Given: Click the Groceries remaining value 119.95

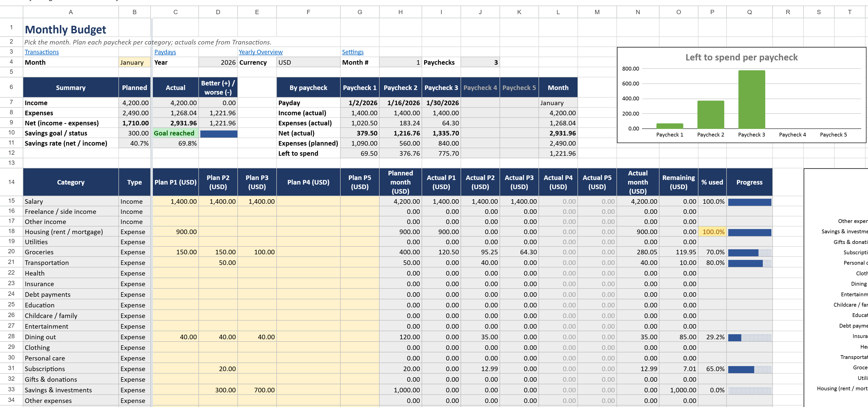Looking at the screenshot, I should pyautogui.click(x=679, y=252).
